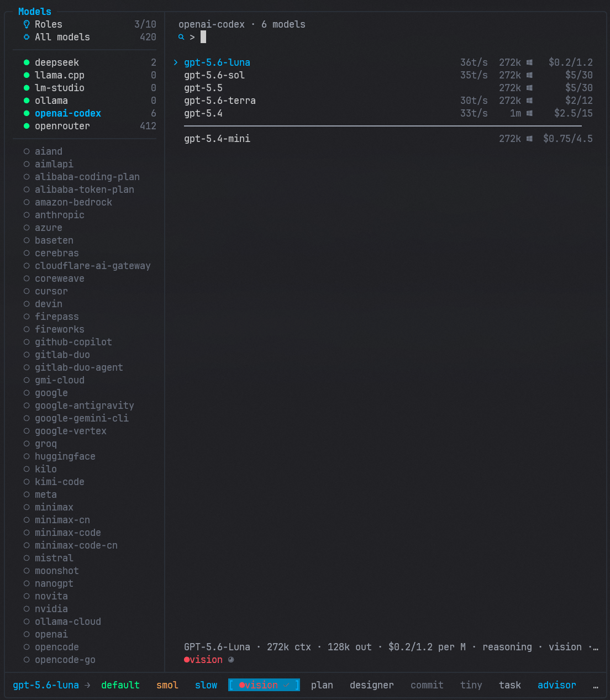Click the magnifier icon in the search prompt
Viewport: 610px width, 700px height.
(x=181, y=37)
